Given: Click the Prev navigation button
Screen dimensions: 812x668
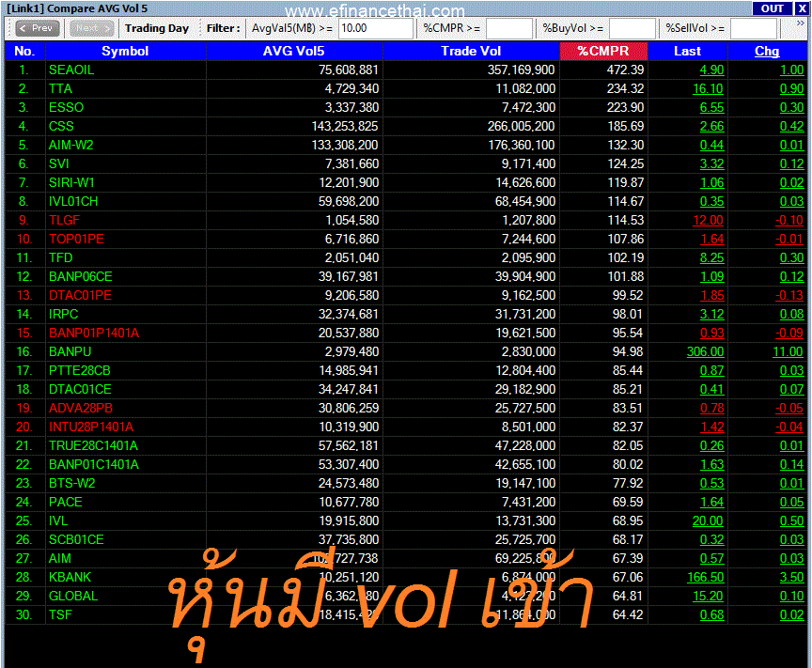Looking at the screenshot, I should tap(38, 28).
